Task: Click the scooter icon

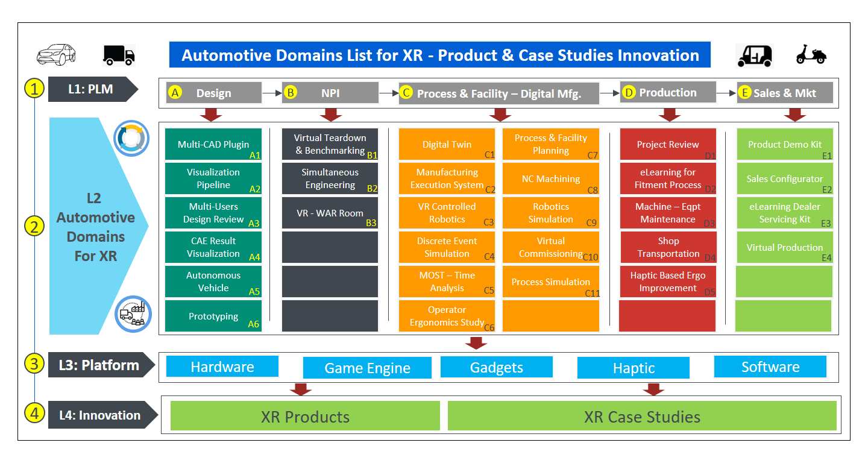Action: [811, 55]
